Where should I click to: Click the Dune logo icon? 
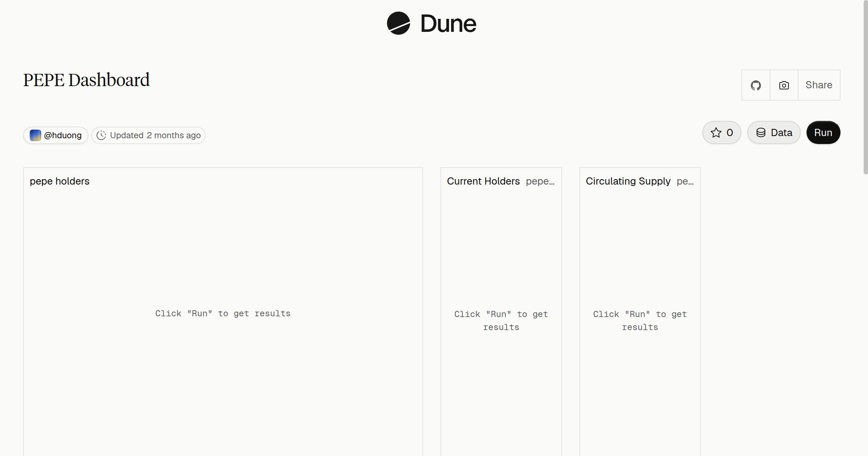(398, 23)
